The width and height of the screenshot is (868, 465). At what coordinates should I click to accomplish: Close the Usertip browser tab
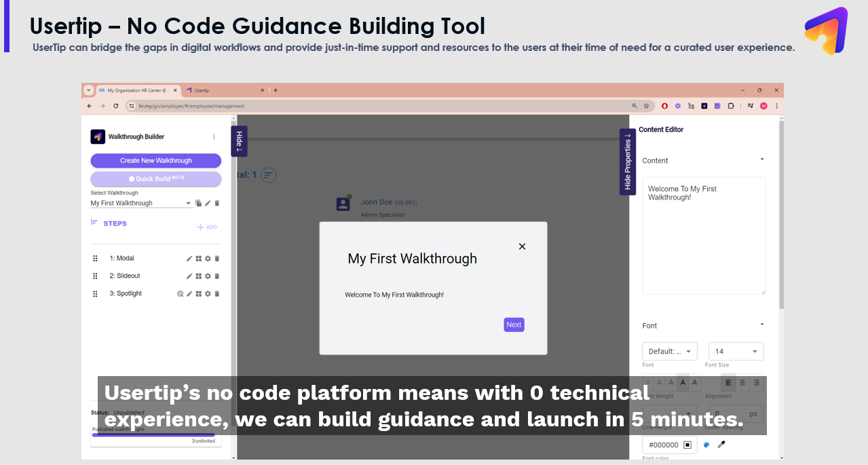[x=263, y=90]
